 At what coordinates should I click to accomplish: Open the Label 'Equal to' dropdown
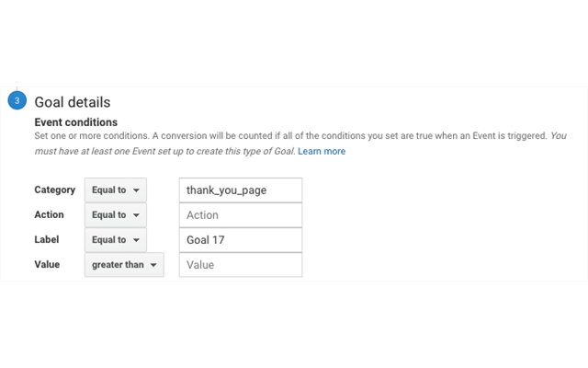pos(115,240)
